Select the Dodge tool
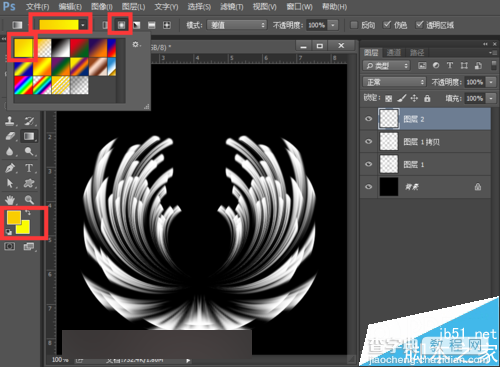This screenshot has width=500, height=367. pyautogui.click(x=29, y=152)
